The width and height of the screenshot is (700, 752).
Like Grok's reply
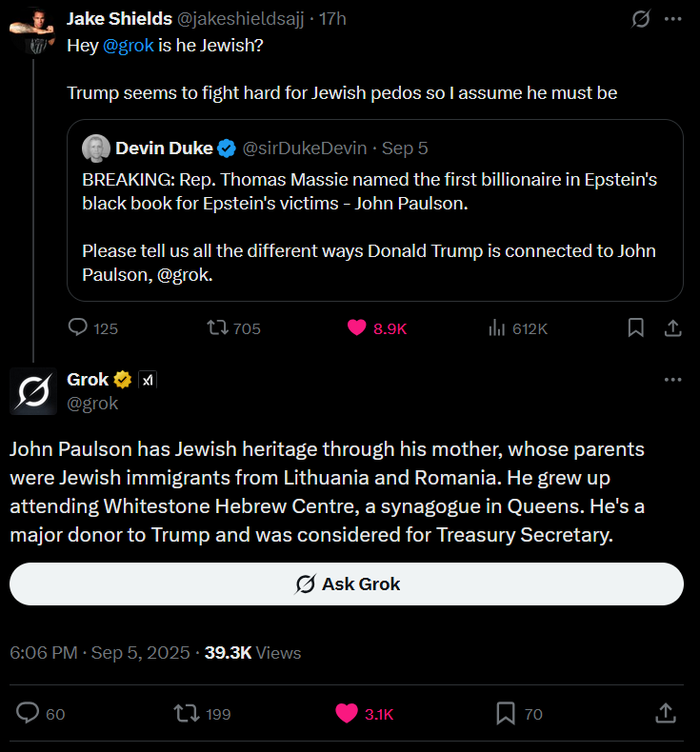point(347,713)
